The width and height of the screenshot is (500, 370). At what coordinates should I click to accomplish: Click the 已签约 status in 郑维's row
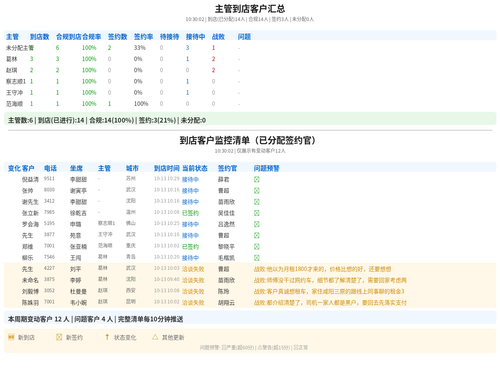[x=190, y=247]
